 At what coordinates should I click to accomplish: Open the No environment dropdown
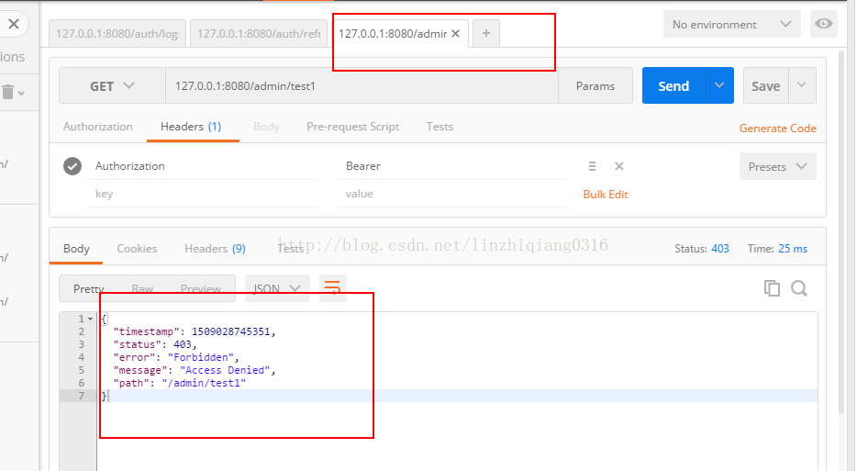(x=732, y=25)
